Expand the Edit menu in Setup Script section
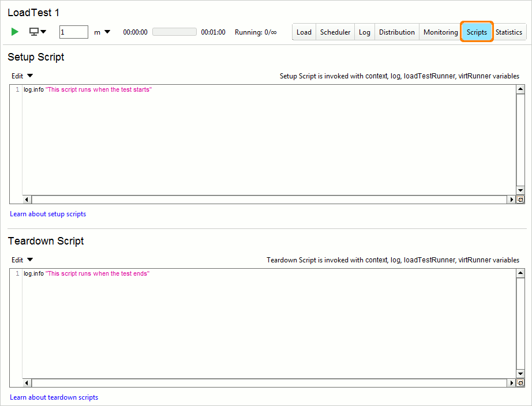This screenshot has height=406, width=532. [x=21, y=76]
